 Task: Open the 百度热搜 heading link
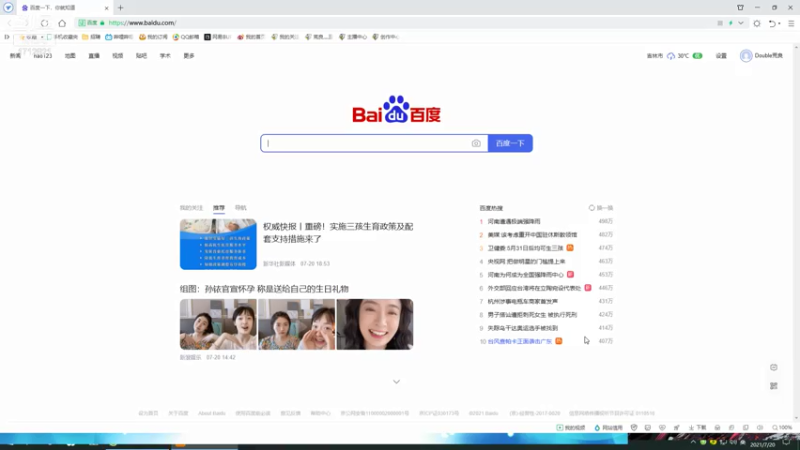tap(491, 208)
